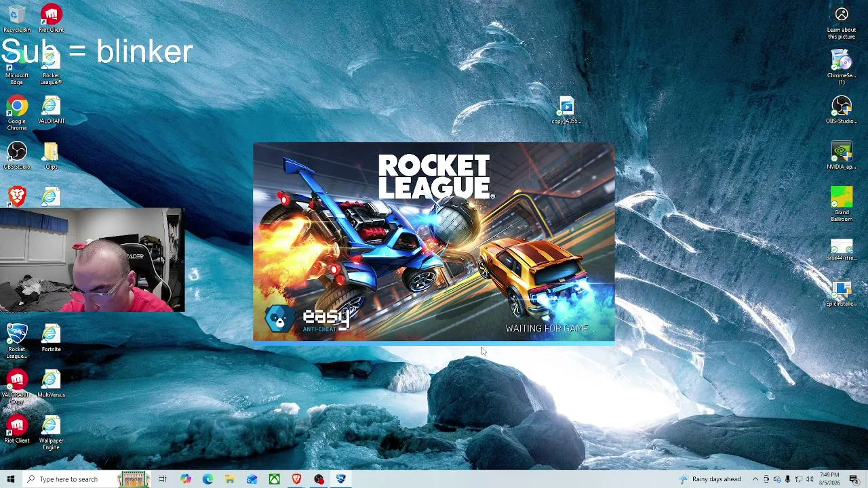Open the Google Chrome desktop shortcut
The height and width of the screenshot is (488, 868).
17,113
